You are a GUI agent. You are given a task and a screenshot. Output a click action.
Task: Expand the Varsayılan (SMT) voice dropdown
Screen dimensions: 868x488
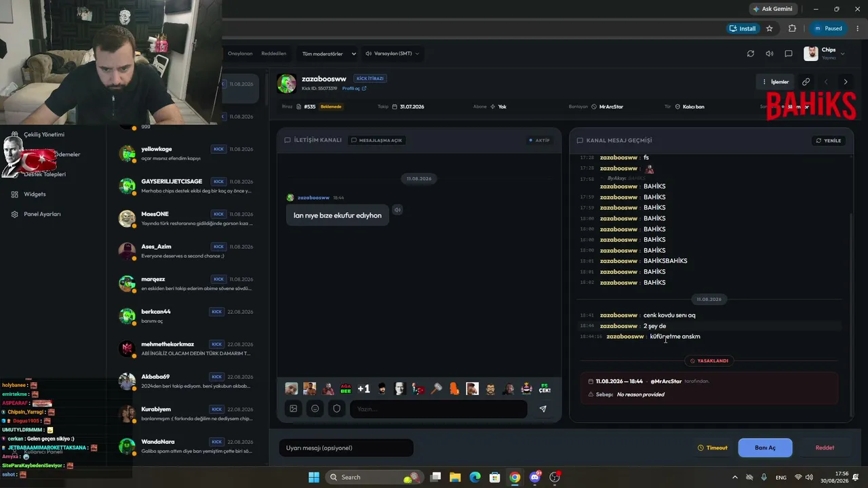(x=393, y=54)
